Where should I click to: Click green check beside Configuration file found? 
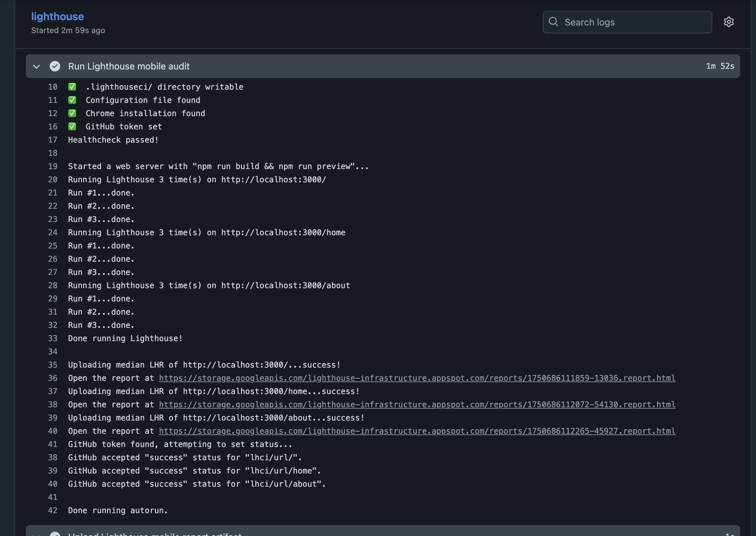click(x=72, y=100)
